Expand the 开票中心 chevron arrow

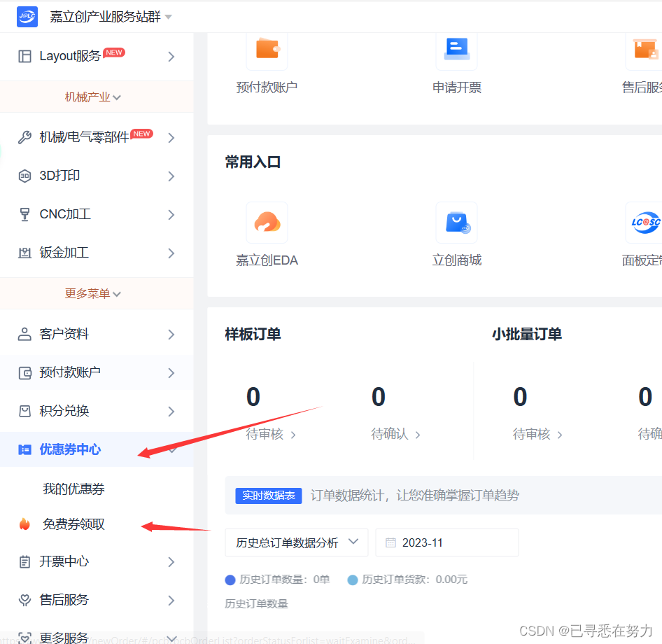point(171,562)
